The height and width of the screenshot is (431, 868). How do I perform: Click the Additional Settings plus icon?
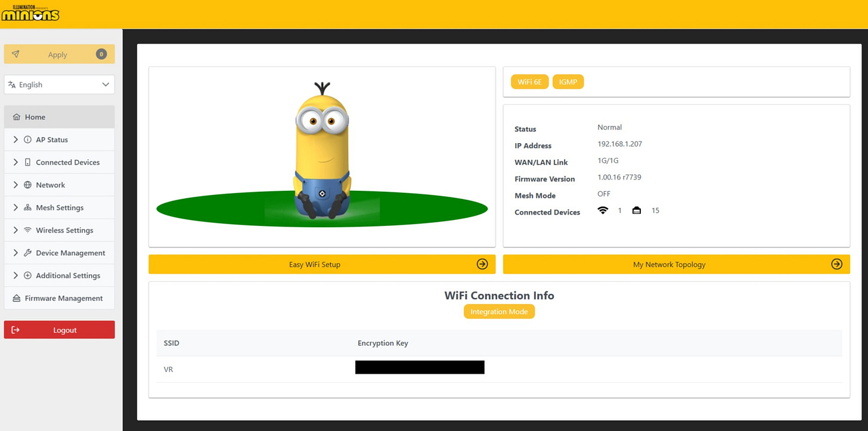tap(27, 275)
